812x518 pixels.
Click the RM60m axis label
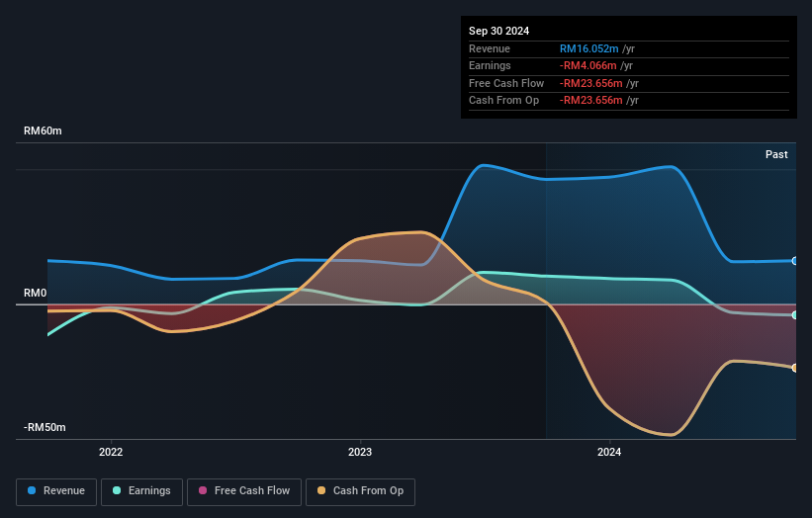[43, 130]
